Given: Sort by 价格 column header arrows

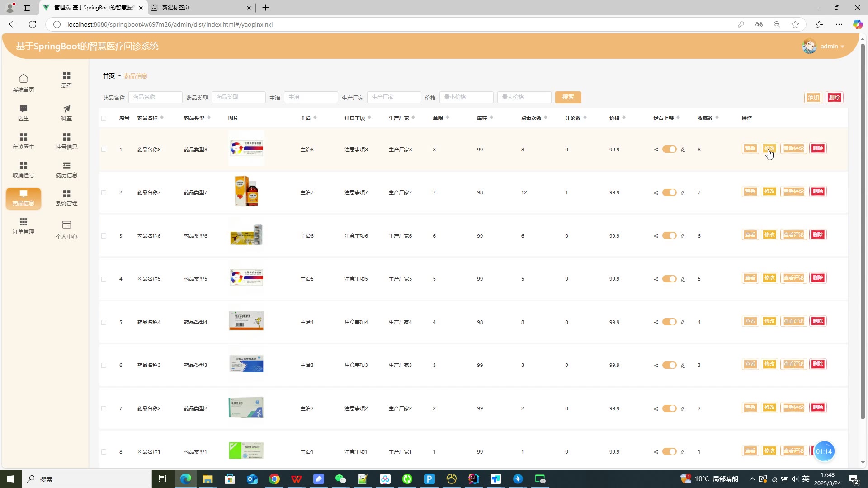Looking at the screenshot, I should coord(624,118).
